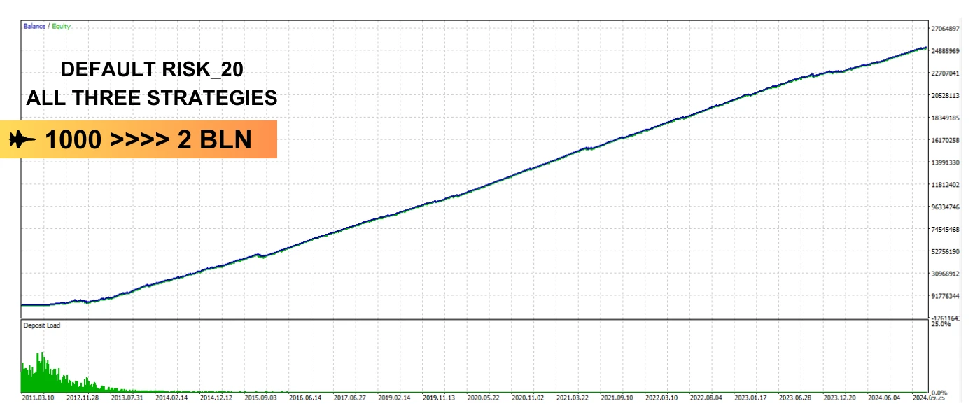Click the "1000 >>>> 2 BLN" banner text
Image resolution: width=980 pixels, height=420 pixels.
[x=148, y=140]
